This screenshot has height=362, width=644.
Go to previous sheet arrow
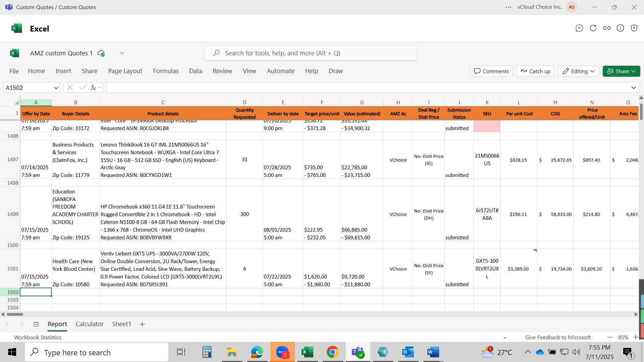7,324
